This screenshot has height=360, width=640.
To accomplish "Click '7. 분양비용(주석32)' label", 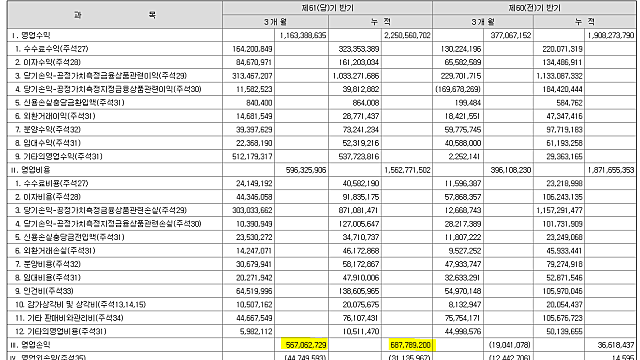I will tap(48, 264).
